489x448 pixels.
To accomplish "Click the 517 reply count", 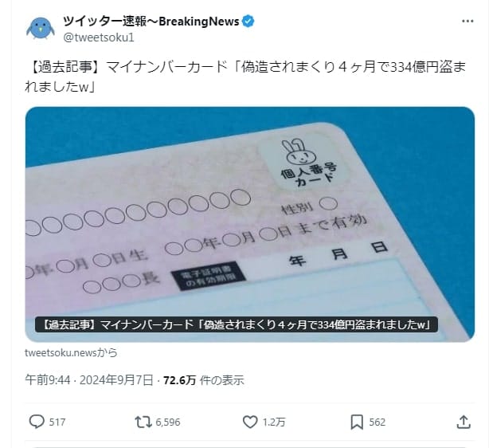I will 57,422.
